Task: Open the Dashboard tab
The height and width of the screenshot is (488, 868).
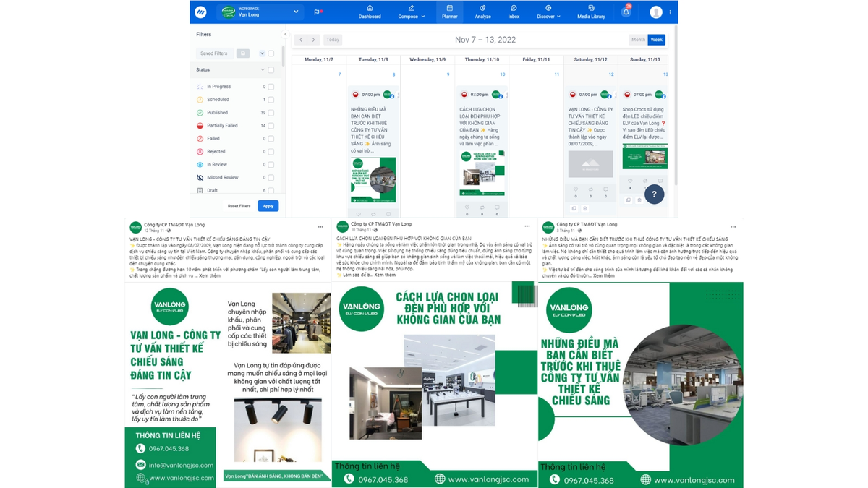Action: click(370, 12)
